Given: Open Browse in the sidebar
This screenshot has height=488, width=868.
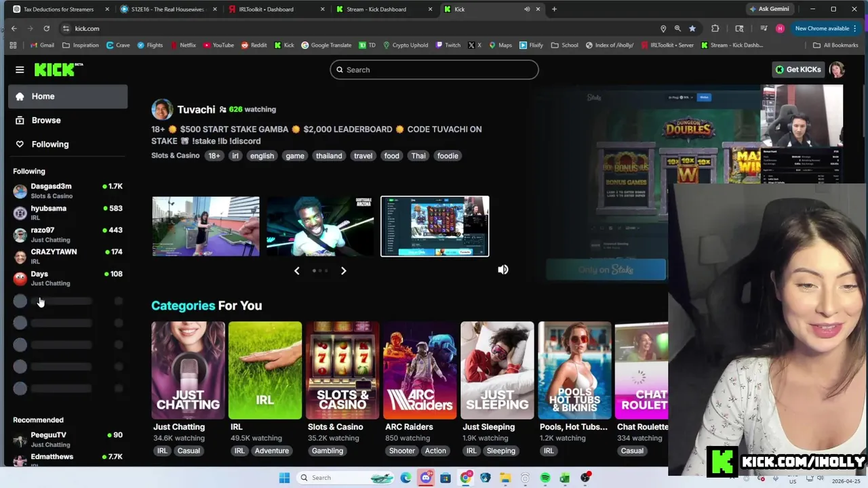Looking at the screenshot, I should [68, 120].
